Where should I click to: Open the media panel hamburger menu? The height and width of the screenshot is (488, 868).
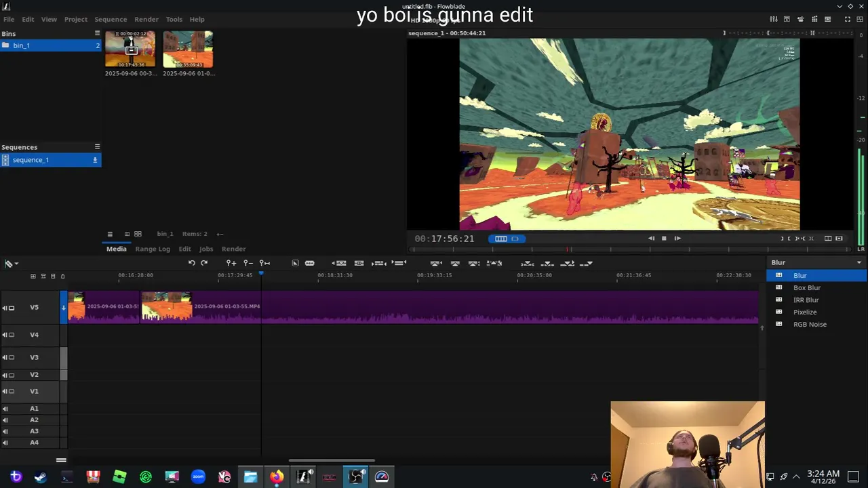coord(110,234)
